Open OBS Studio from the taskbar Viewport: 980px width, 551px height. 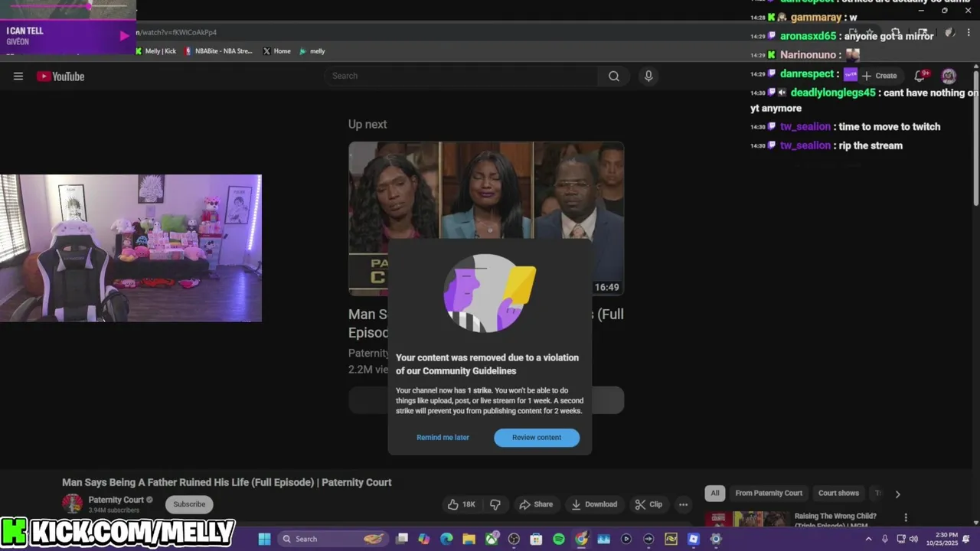(x=514, y=539)
